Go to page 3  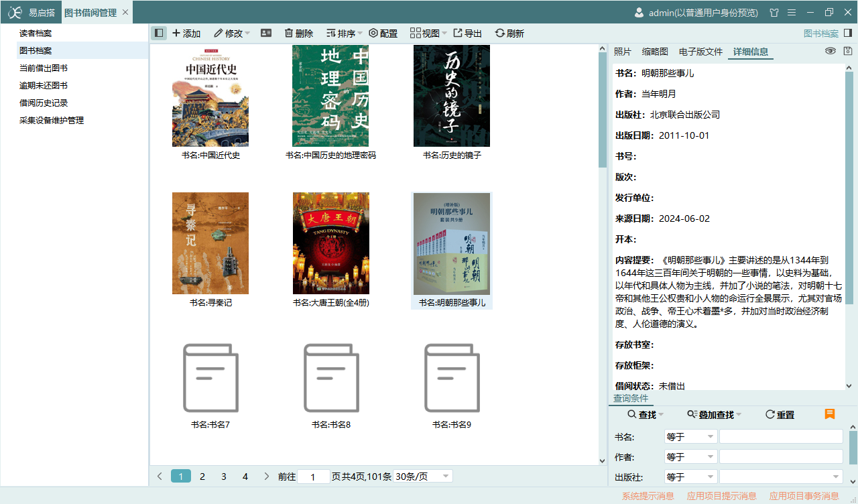click(224, 477)
